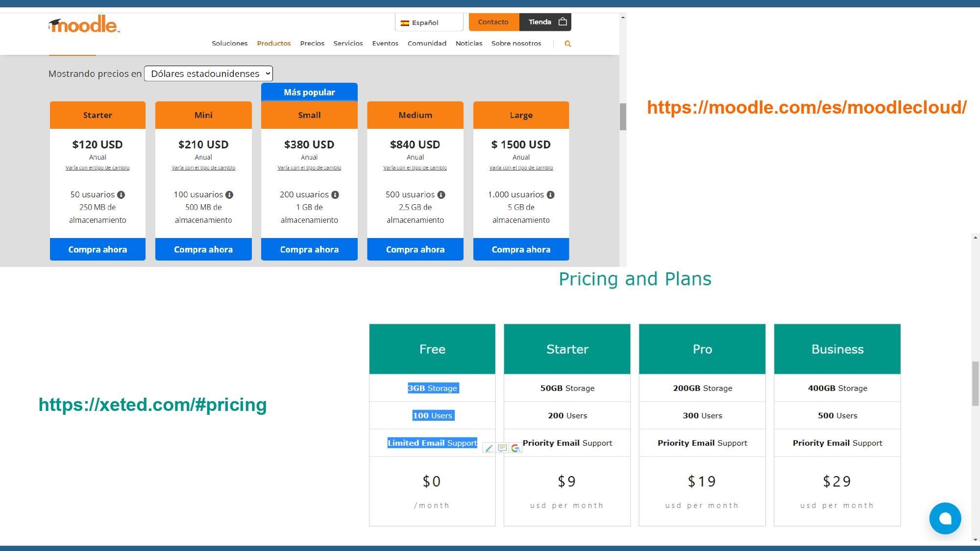Screen dimensions: 980x551
Task: Click the search magnifier in Moodle navbar
Action: tap(567, 44)
